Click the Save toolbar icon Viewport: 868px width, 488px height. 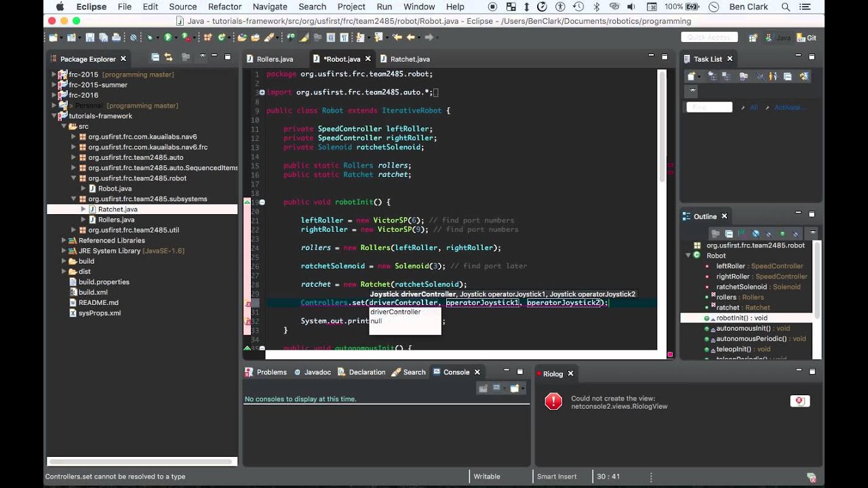(x=90, y=37)
